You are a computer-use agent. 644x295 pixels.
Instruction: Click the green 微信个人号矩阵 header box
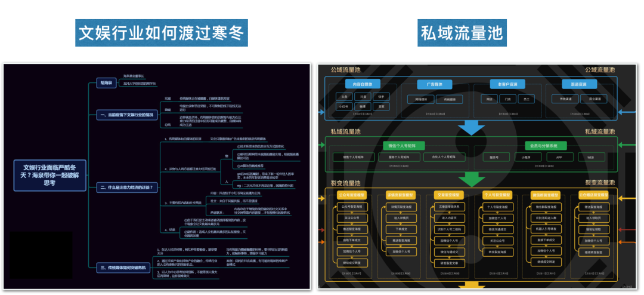click(403, 145)
